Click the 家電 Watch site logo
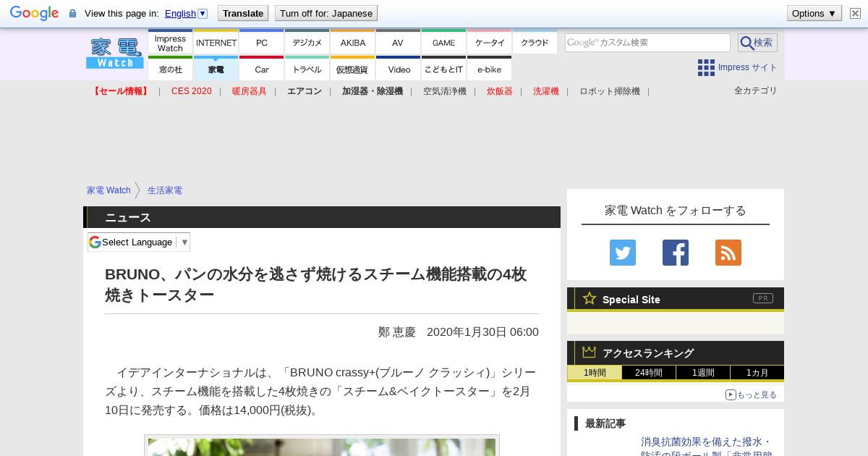 [x=114, y=53]
